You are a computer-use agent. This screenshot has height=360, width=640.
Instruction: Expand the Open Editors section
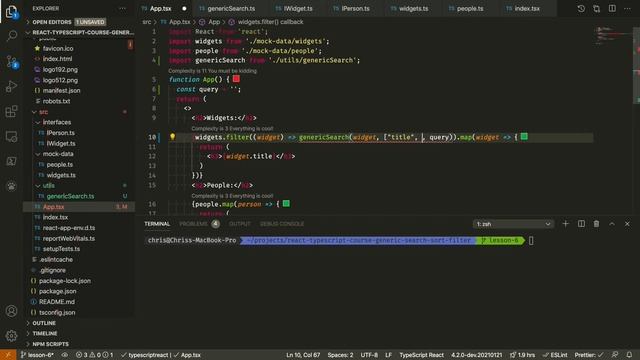(28, 22)
